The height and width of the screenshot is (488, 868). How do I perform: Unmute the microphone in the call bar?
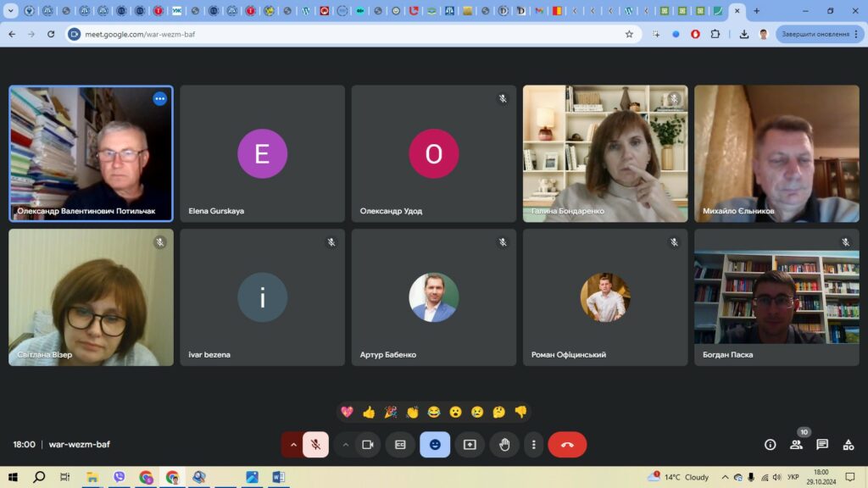(x=316, y=445)
